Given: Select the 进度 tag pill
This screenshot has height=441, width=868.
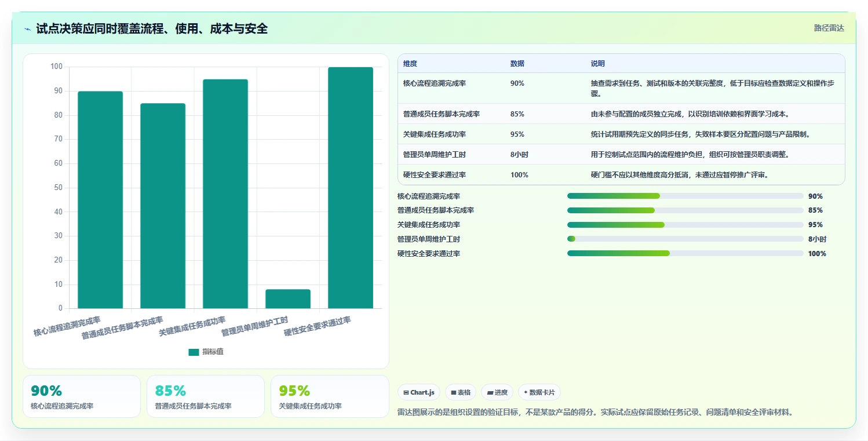Looking at the screenshot, I should point(497,392).
